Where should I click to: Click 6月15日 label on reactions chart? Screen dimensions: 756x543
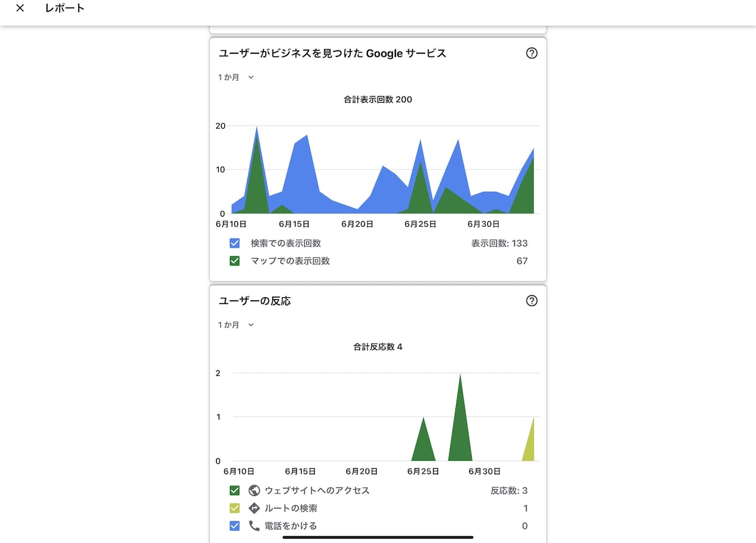[301, 472]
